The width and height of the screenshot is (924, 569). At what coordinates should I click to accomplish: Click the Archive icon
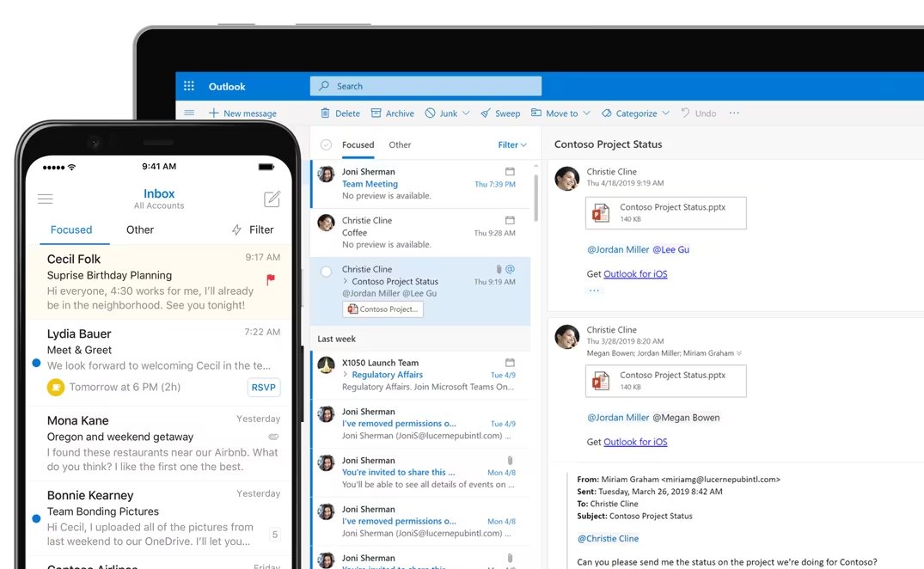[392, 113]
